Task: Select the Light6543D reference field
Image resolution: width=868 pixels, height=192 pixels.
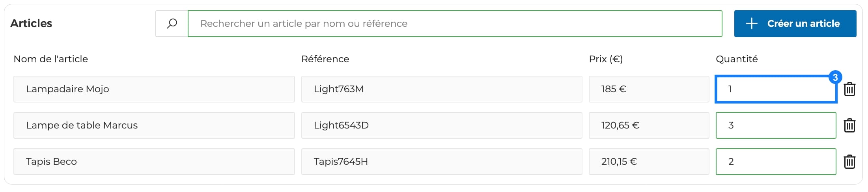Action: 442,125
